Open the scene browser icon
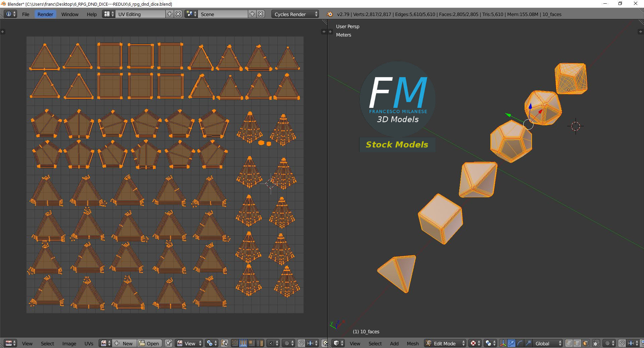This screenshot has width=644, height=348. (191, 14)
